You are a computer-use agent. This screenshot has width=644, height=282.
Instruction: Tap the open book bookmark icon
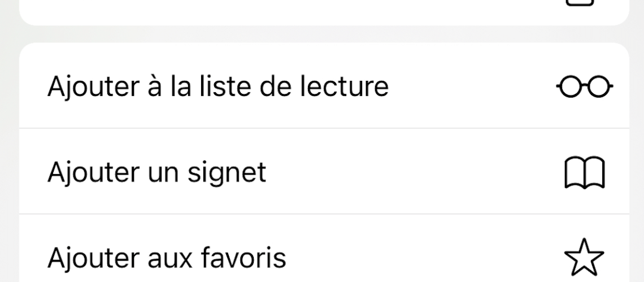pyautogui.click(x=585, y=172)
